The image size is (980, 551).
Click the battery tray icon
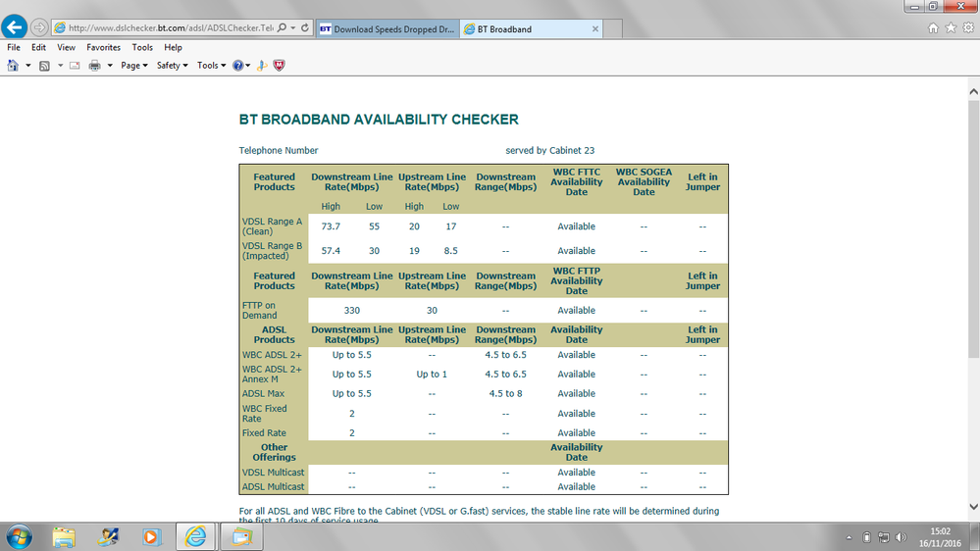[x=866, y=537]
